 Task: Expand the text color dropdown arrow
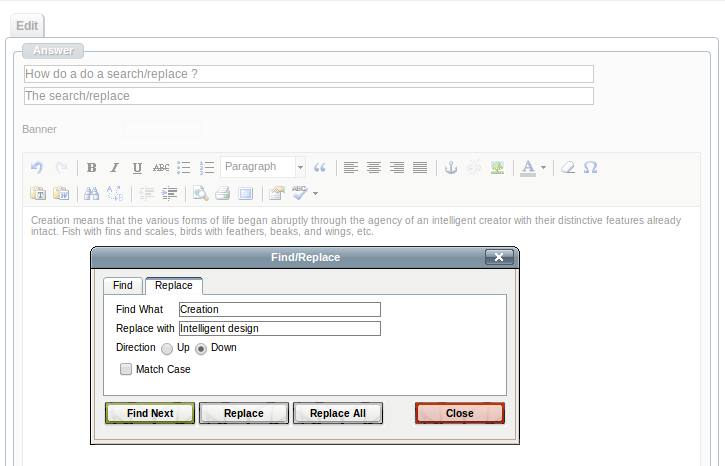543,168
